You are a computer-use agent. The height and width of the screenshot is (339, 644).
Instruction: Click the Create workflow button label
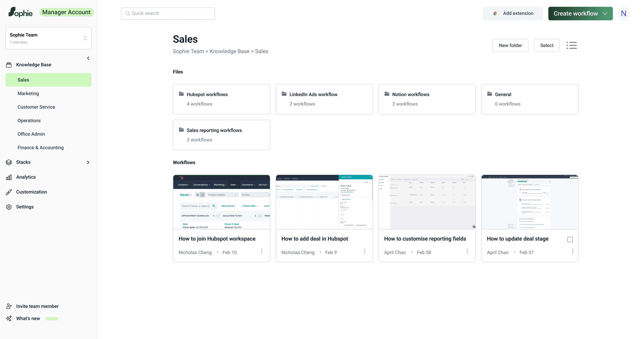point(576,14)
